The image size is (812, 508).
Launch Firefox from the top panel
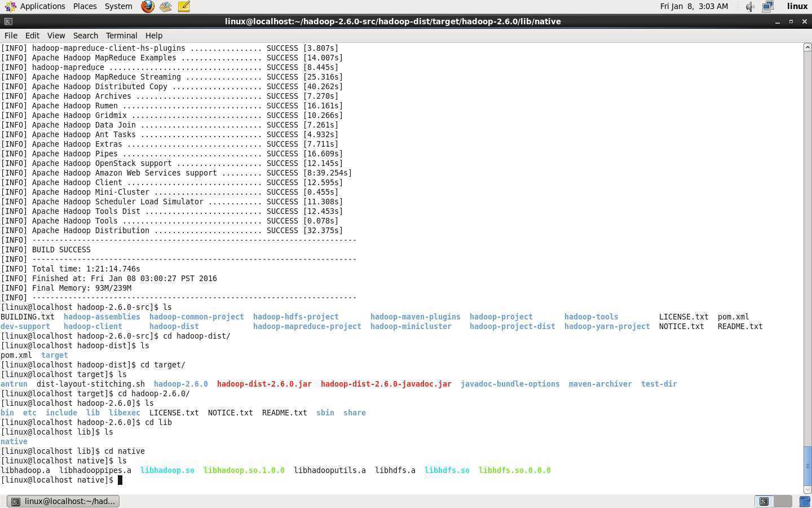148,6
